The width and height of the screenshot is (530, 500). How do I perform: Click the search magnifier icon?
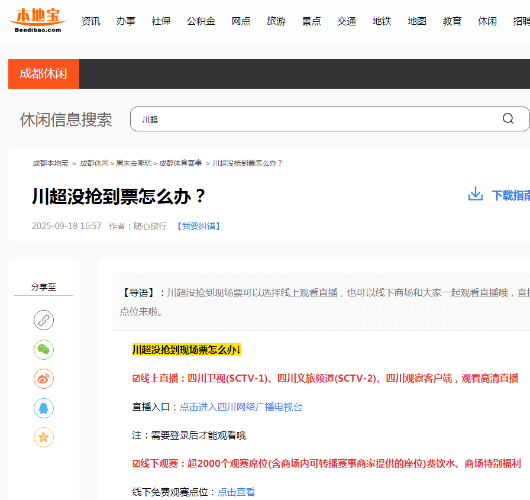(x=508, y=119)
